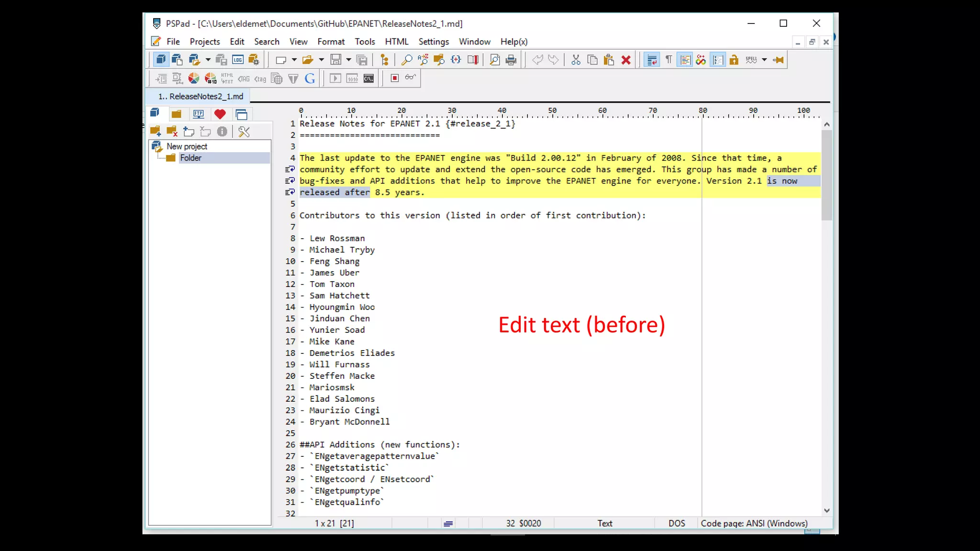Switch to the file explorer folder tab
Image resolution: width=980 pixels, height=551 pixels.
coord(177,114)
